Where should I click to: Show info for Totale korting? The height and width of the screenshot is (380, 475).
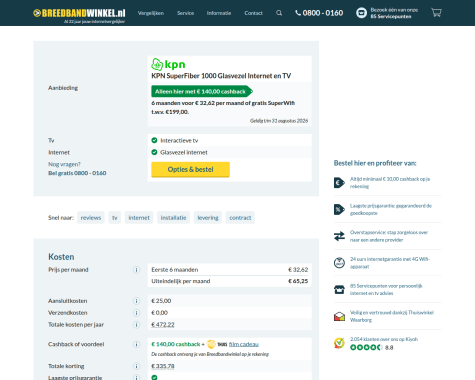click(136, 366)
